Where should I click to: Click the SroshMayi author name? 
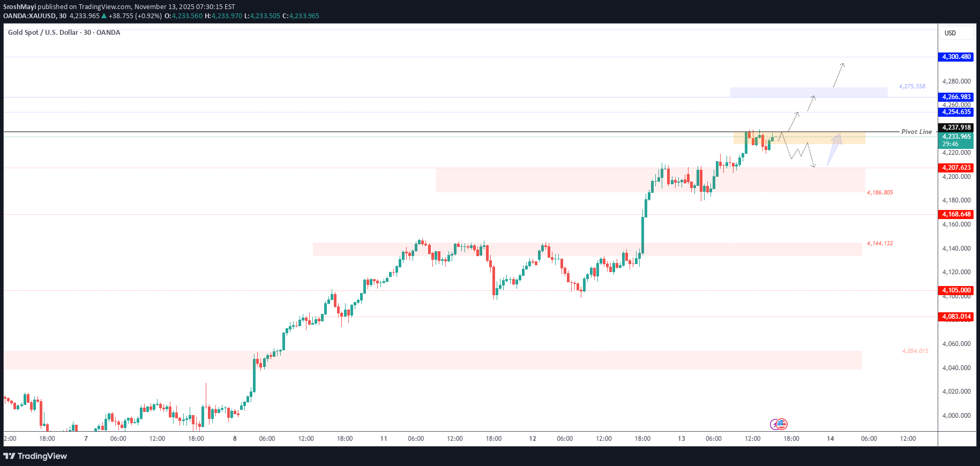(x=19, y=7)
